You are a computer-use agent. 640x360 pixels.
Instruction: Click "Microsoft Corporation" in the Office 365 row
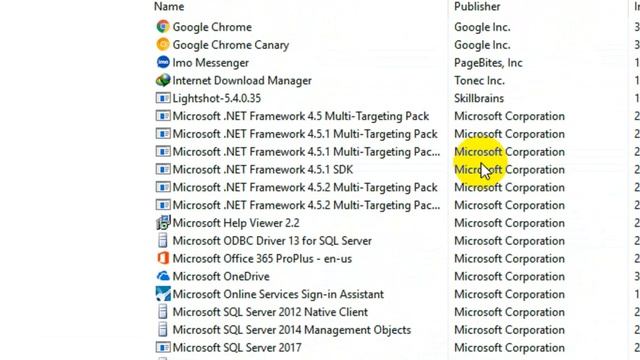[x=509, y=259]
